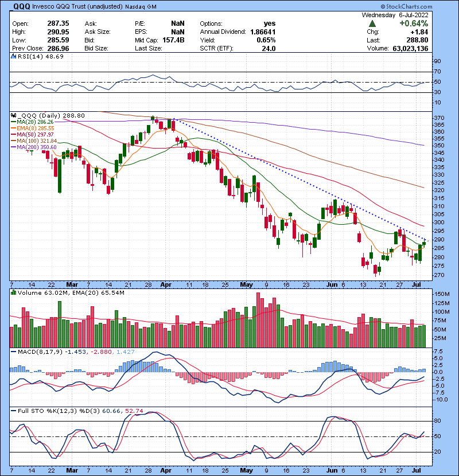Click the green up-triangle next to +0.64%

click(372, 24)
